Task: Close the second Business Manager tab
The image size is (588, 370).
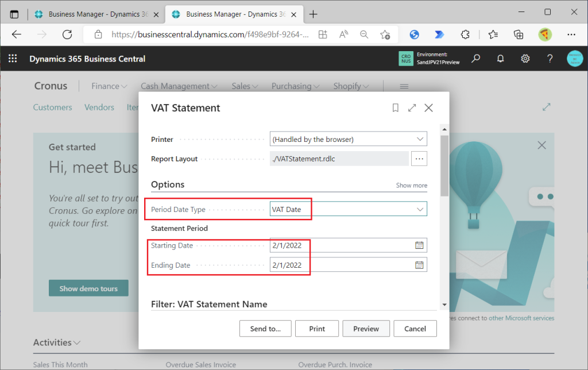Action: tap(294, 14)
